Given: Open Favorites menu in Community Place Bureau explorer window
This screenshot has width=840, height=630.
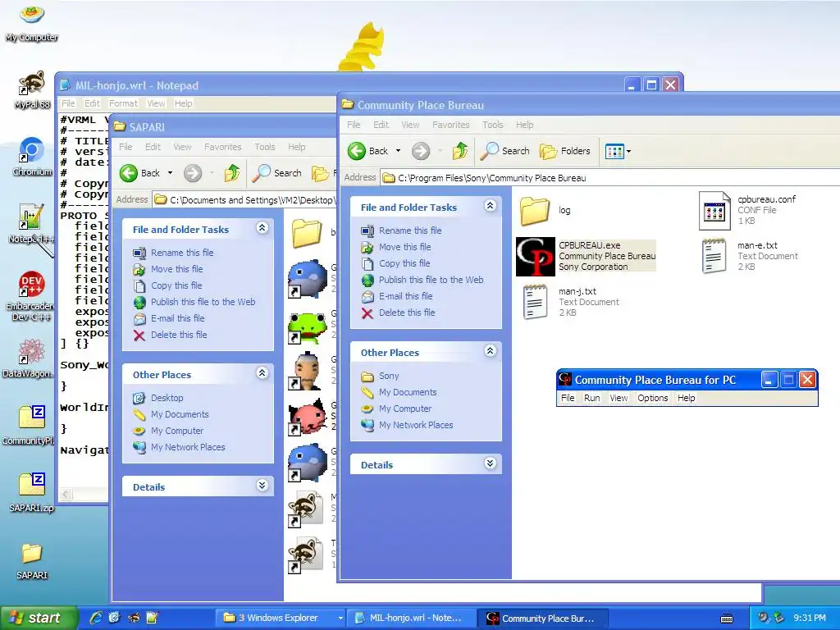Looking at the screenshot, I should [450, 125].
